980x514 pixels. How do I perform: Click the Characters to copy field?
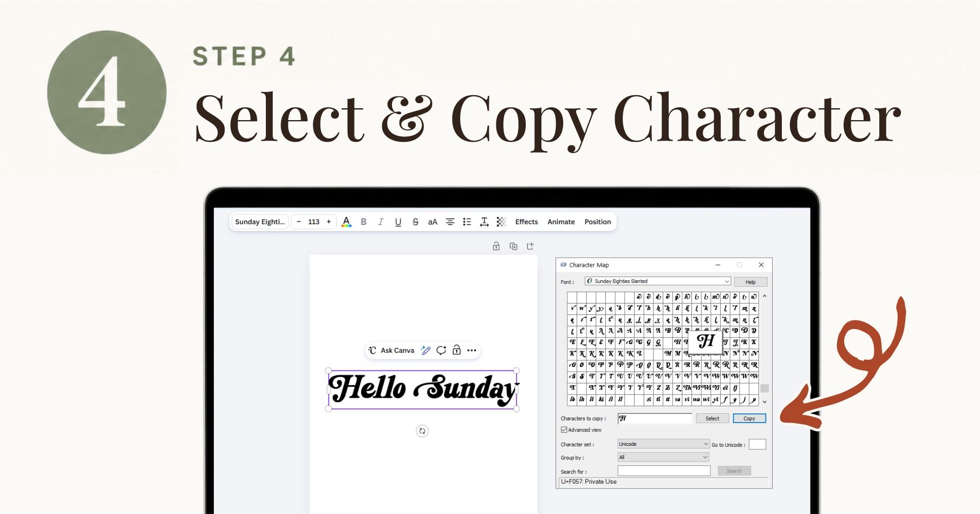(655, 418)
